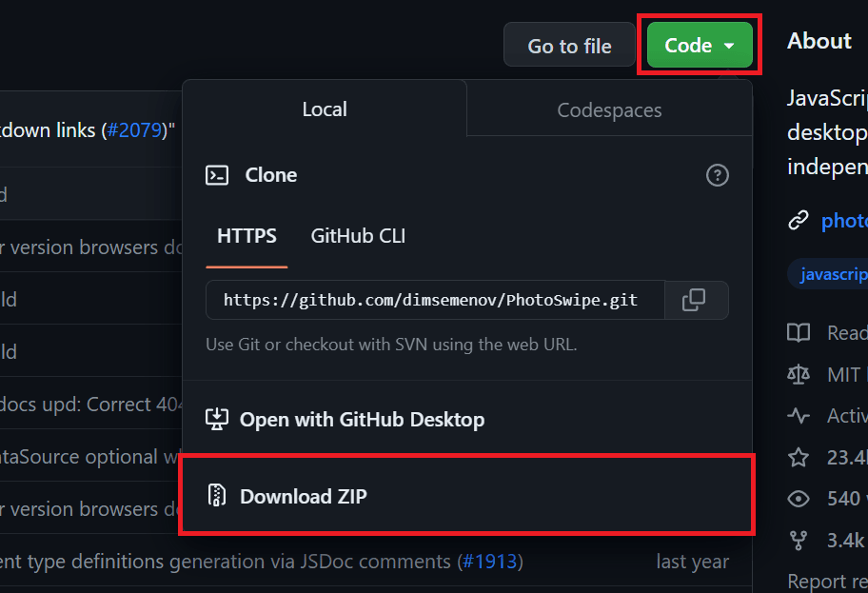
Task: Copy the clone URL to clipboard
Action: click(697, 300)
